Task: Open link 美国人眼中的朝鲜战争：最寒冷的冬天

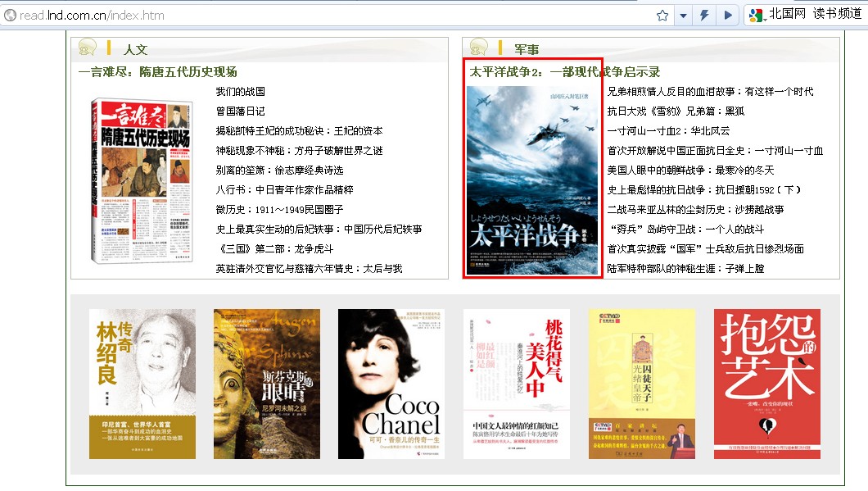Action: [x=691, y=170]
